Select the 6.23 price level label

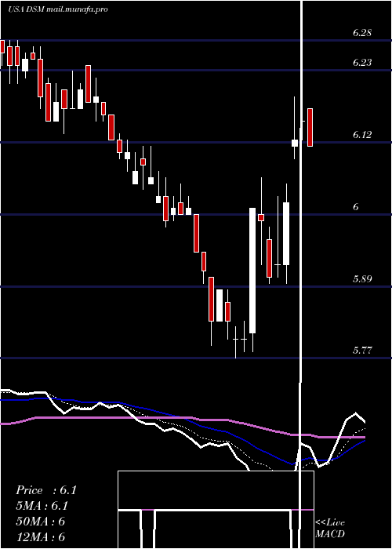362,63
